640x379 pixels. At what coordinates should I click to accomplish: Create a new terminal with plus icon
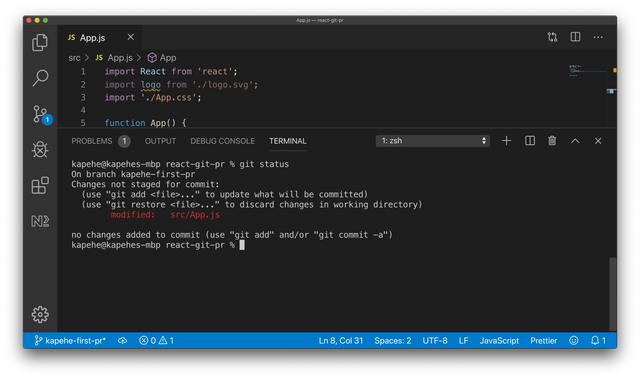506,141
